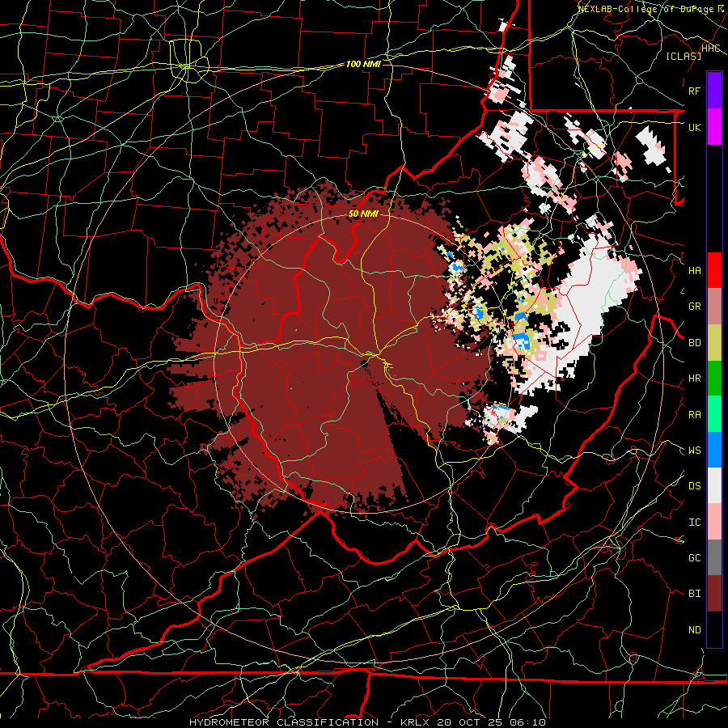Click the red HA color swatch in legend
The width and height of the screenshot is (728, 728).
[x=714, y=270]
